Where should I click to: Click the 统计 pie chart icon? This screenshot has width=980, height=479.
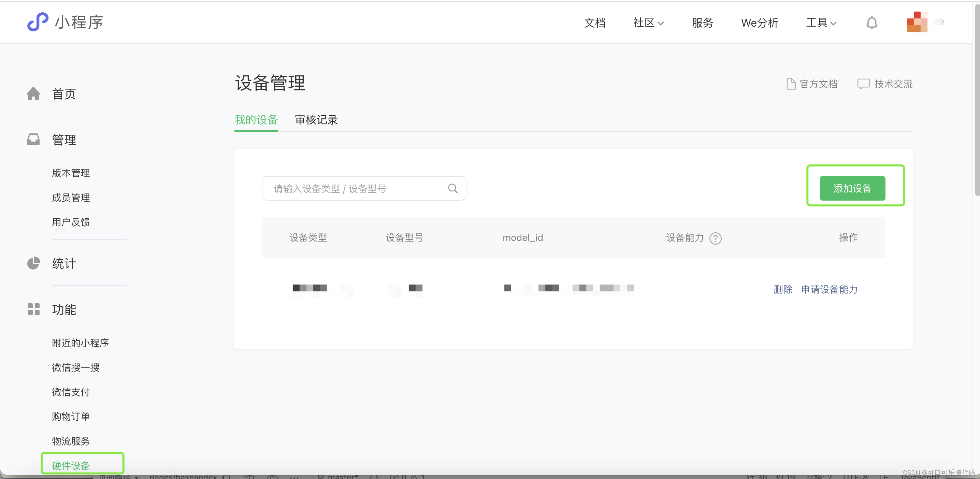click(x=33, y=263)
